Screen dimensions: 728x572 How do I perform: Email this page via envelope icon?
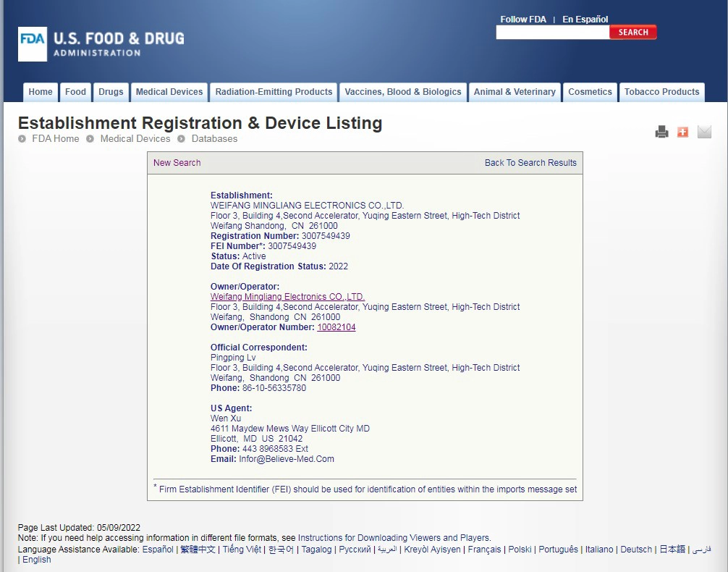click(x=704, y=132)
